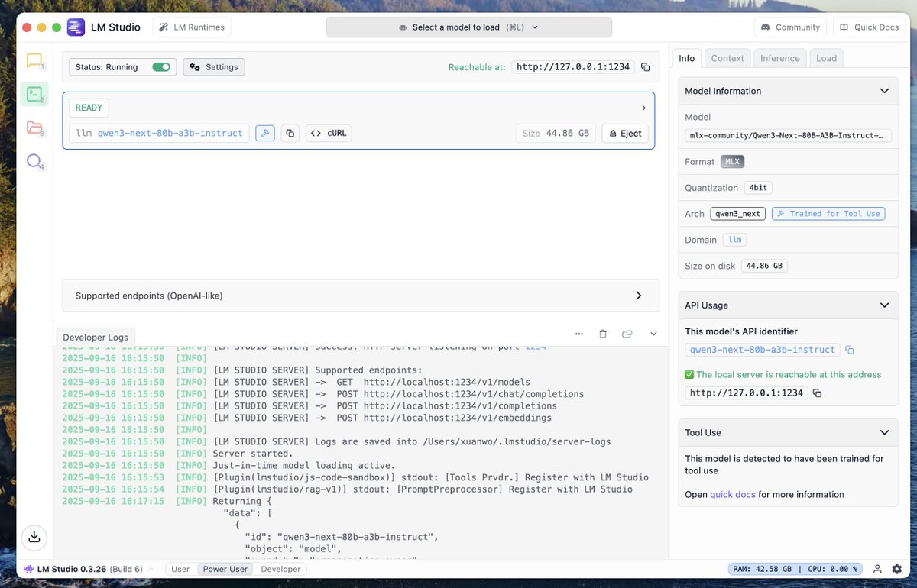This screenshot has height=588, width=917.
Task: Open the Downloads panel icon
Action: click(x=34, y=537)
